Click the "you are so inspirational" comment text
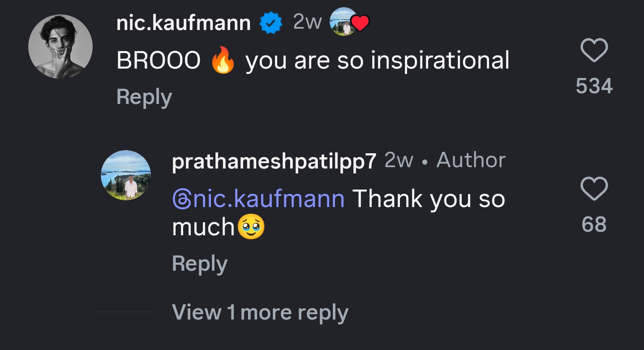Viewport: 644px width, 350px height. coord(377,61)
